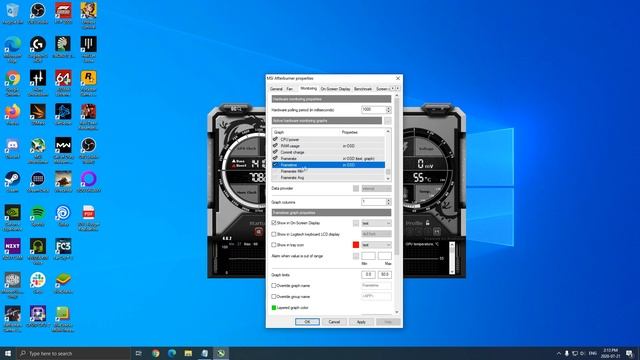Launch the AIDA64 desktop icon
This screenshot has width=640, height=360.
coord(63,83)
